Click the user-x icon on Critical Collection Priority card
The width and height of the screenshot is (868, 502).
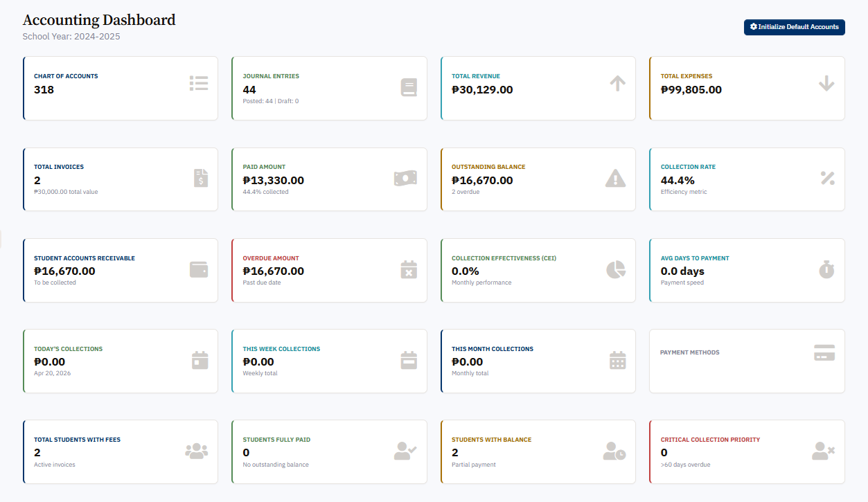tap(823, 451)
